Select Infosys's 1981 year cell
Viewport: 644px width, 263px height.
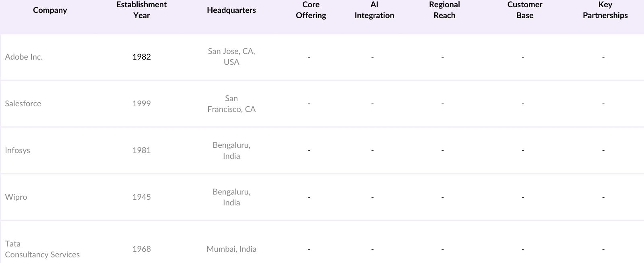coord(141,150)
